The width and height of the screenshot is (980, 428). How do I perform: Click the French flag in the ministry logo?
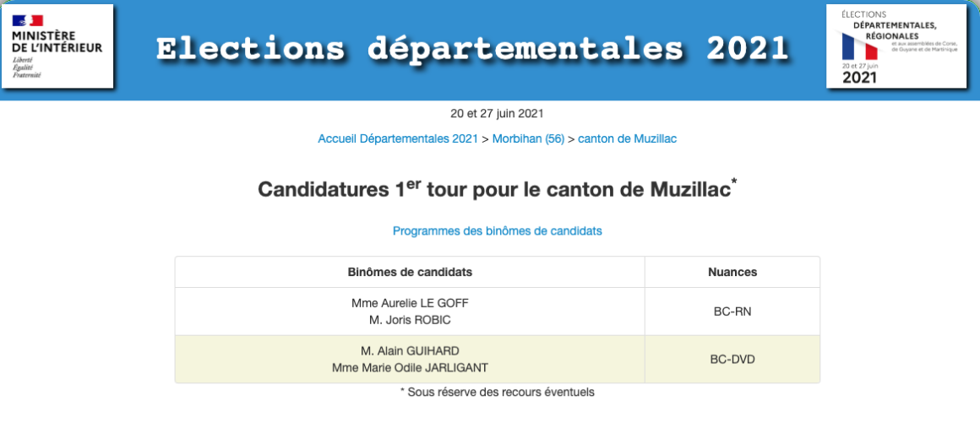tap(28, 19)
